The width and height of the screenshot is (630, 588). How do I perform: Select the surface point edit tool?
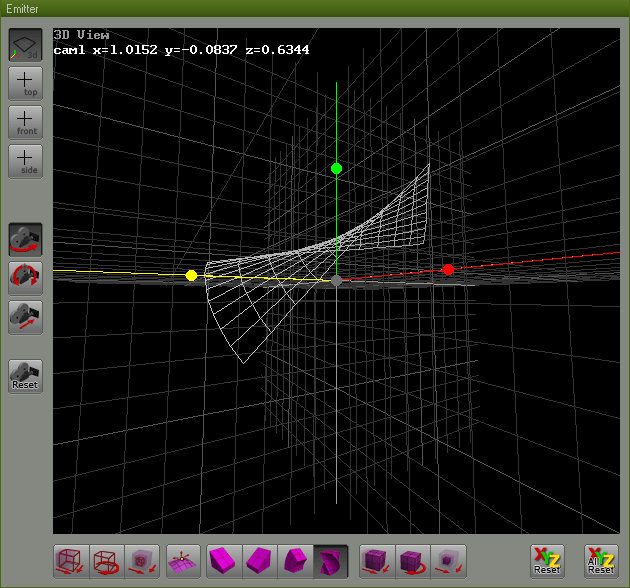(x=183, y=561)
